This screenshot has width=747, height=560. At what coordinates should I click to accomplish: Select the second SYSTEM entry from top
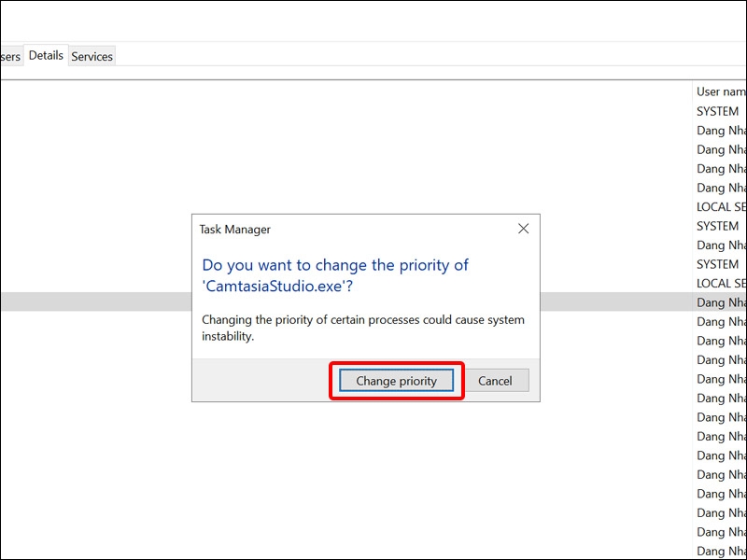(x=717, y=226)
